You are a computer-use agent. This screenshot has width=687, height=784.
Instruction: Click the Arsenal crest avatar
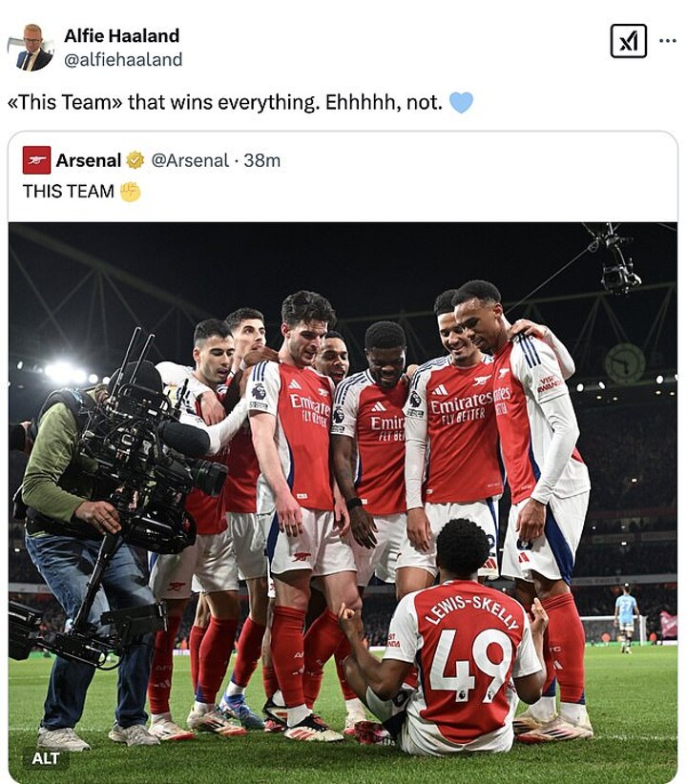point(36,160)
